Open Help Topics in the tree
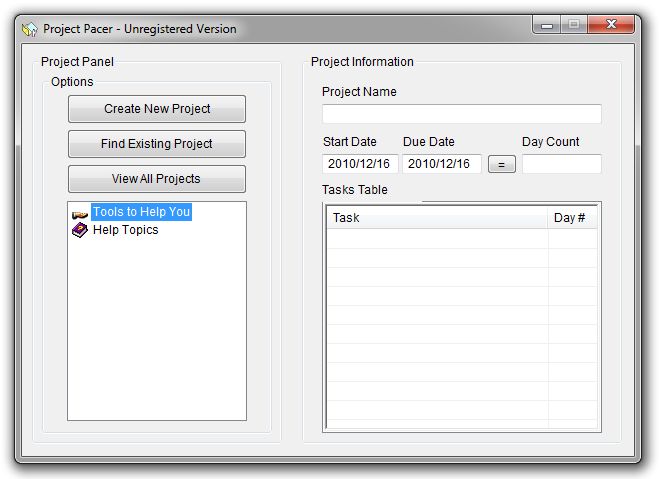This screenshot has width=659, height=479. tap(126, 230)
